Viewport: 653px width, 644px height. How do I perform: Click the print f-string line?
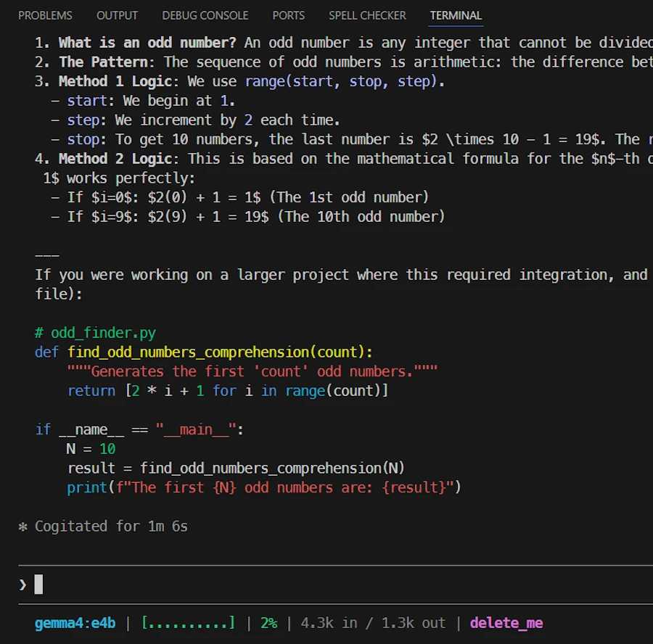tap(264, 487)
